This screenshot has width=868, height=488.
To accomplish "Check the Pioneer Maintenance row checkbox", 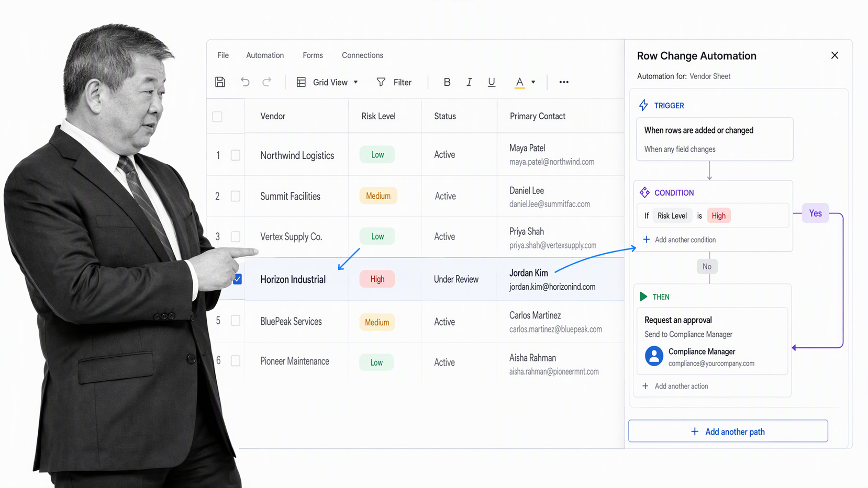I will tap(236, 361).
